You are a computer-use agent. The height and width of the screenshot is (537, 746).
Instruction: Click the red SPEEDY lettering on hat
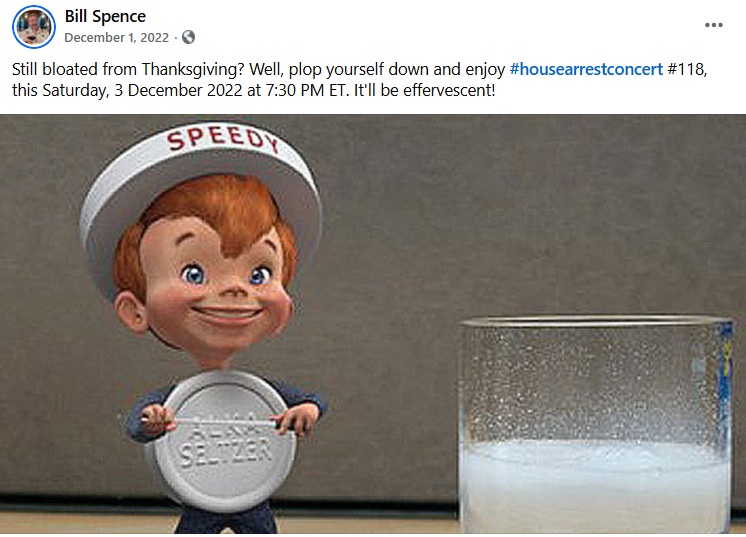(x=224, y=139)
